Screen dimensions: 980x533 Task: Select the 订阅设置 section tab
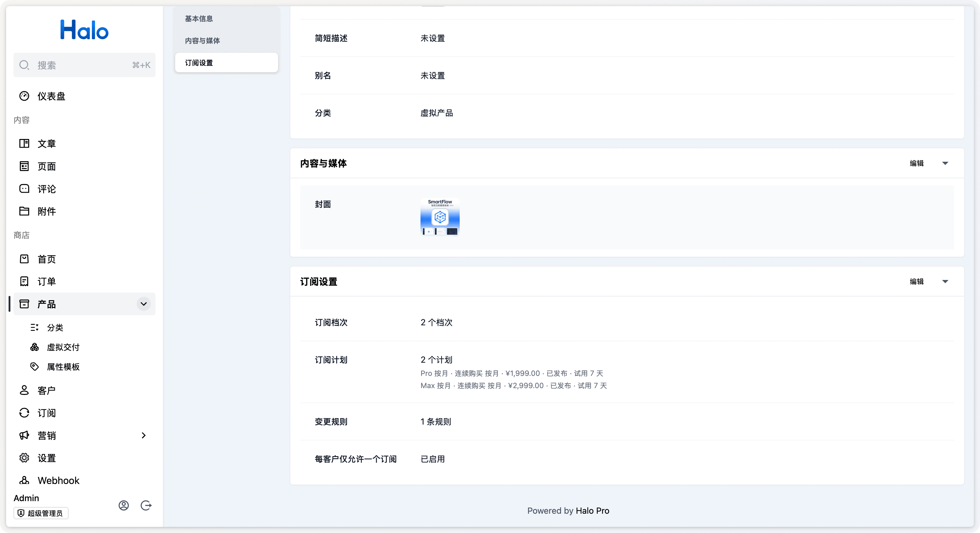pos(226,63)
